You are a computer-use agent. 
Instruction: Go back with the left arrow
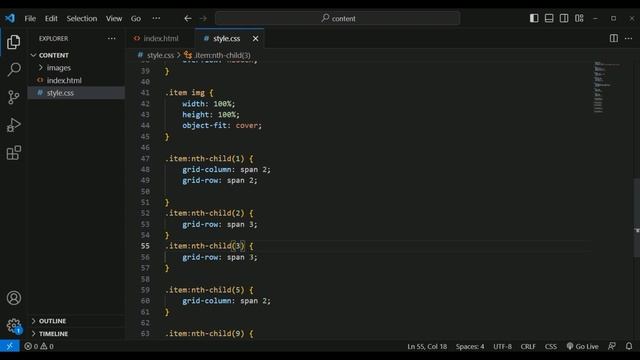click(188, 18)
